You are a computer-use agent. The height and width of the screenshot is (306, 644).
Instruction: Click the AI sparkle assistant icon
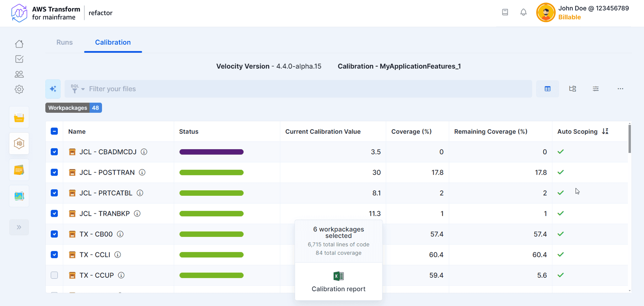coord(53,89)
